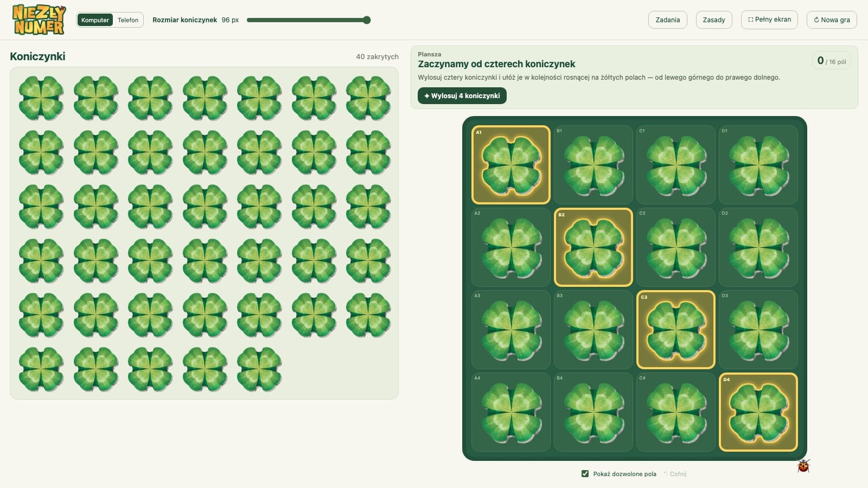Uncheck the Pokaż dozwolone pola checkbox

coord(585,474)
